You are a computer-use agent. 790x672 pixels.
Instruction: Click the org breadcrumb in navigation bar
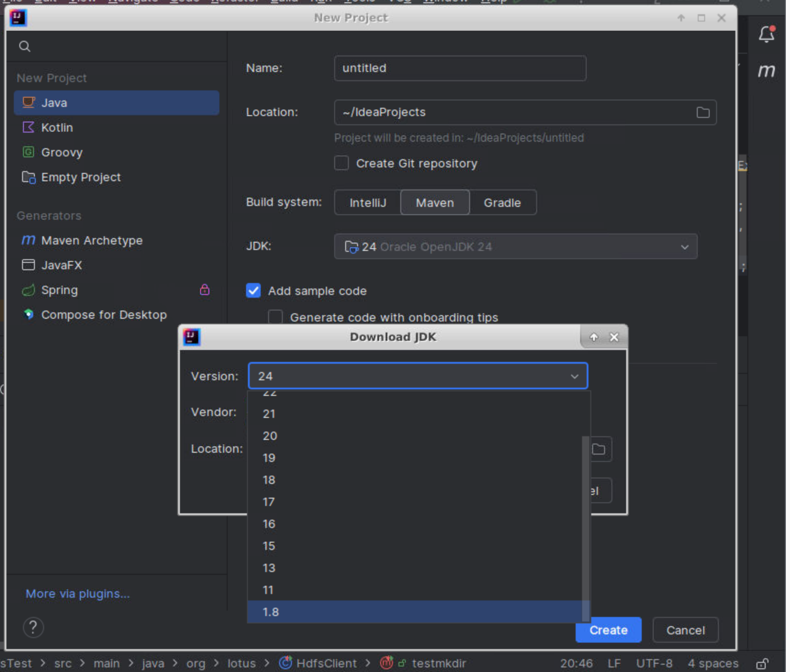[196, 663]
